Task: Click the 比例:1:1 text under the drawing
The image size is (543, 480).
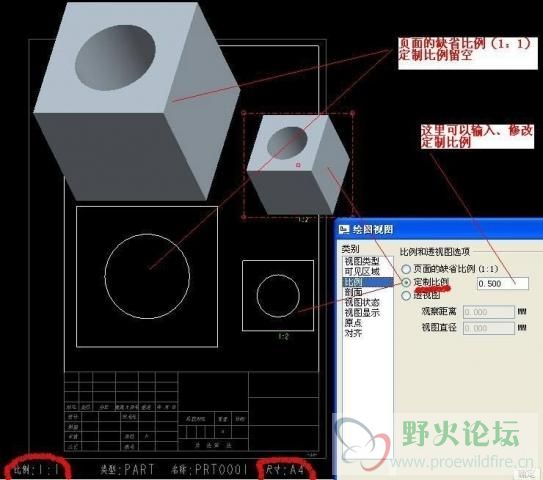Action: 36,470
